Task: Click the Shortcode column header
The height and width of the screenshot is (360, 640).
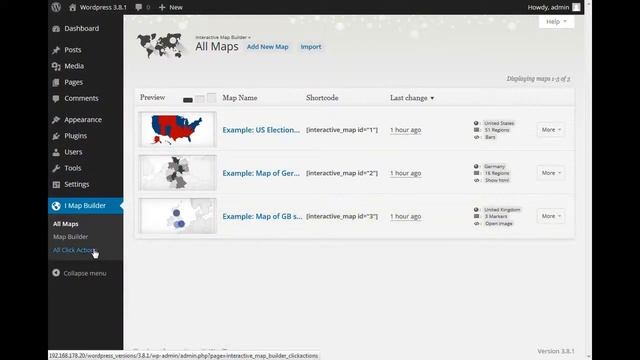Action: [x=322, y=98]
